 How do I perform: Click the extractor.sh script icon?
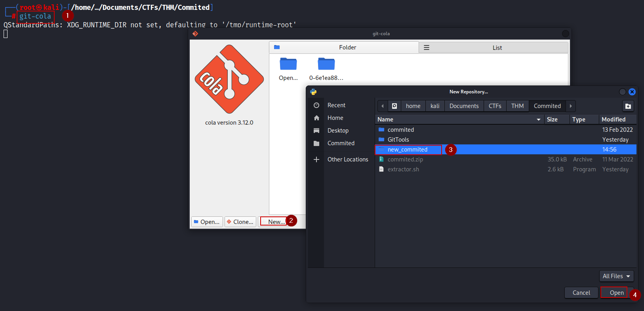pyautogui.click(x=381, y=169)
